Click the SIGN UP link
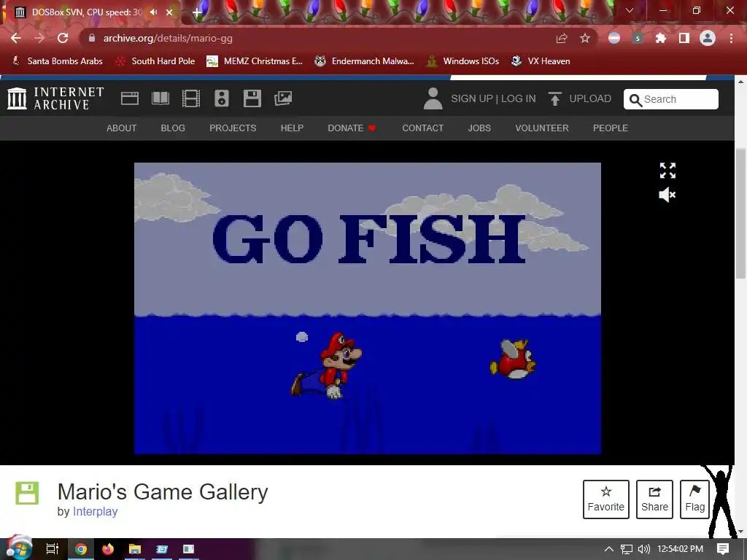 point(472,98)
